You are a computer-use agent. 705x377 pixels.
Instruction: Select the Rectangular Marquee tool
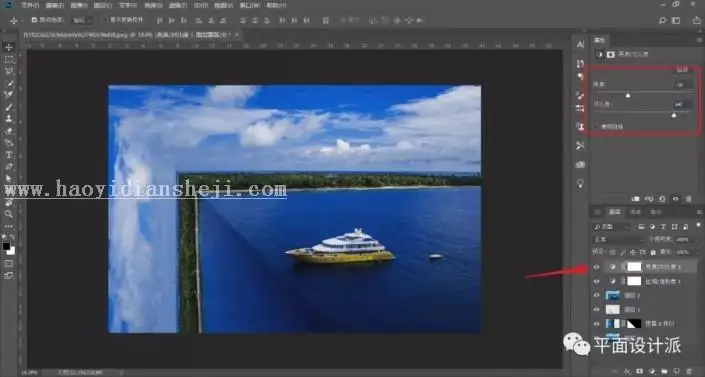tap(9, 59)
